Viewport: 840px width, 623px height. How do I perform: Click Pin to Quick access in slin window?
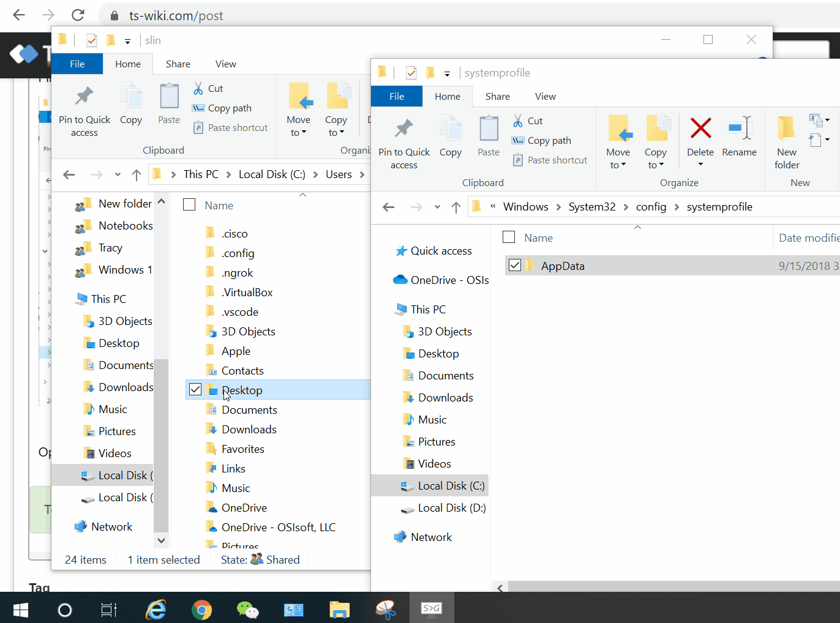point(84,110)
